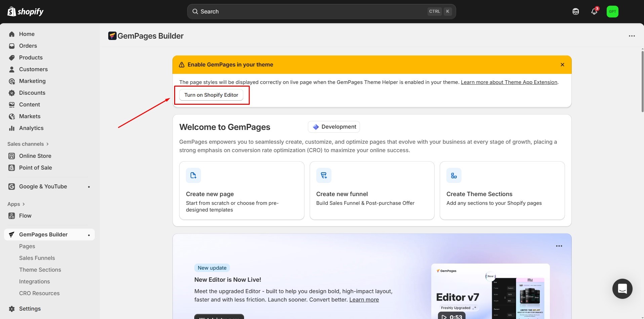Click the green GPT account avatar
Viewport: 644px width, 319px height.
click(612, 11)
